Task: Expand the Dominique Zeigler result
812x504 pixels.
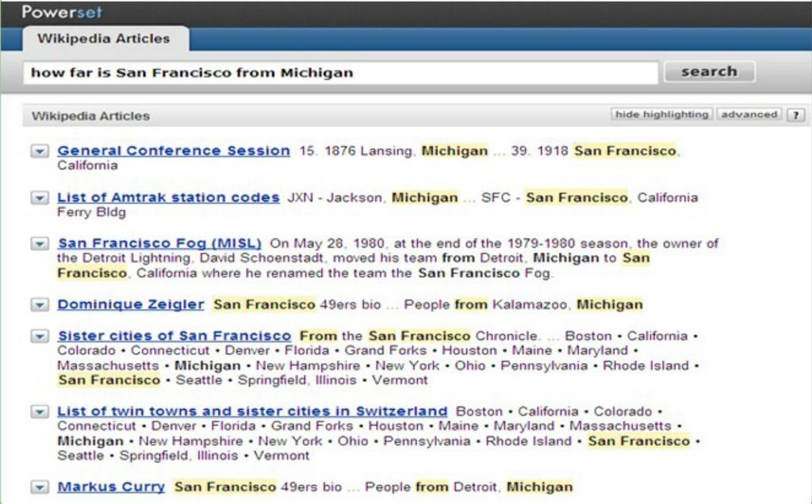Action: 40,305
